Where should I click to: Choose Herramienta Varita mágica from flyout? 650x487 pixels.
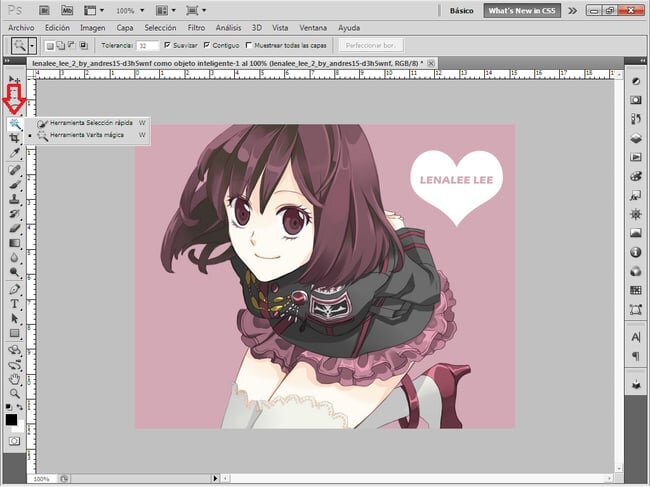(88, 135)
